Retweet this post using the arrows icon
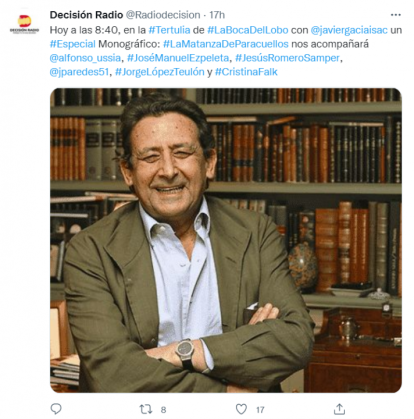This screenshot has height=419, width=414. 146,409
